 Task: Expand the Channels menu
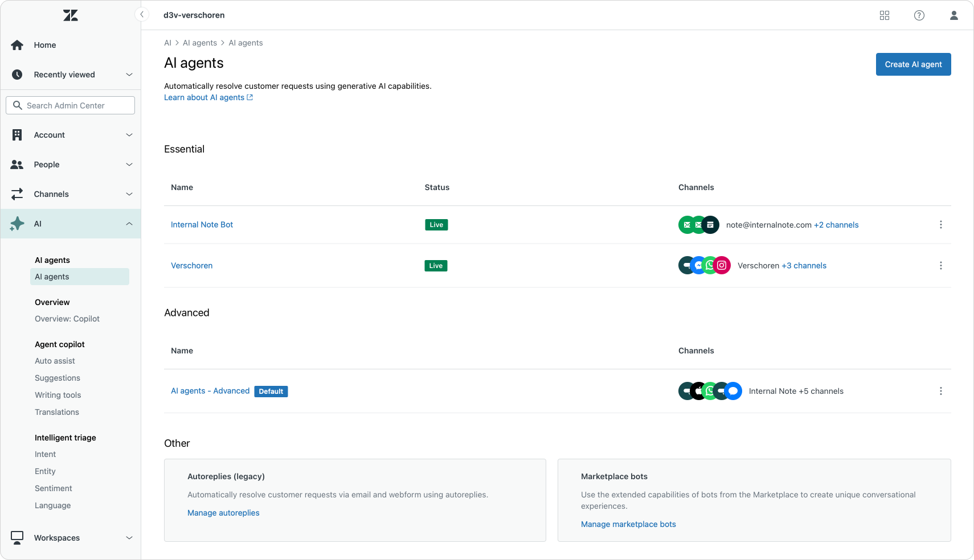(129, 194)
